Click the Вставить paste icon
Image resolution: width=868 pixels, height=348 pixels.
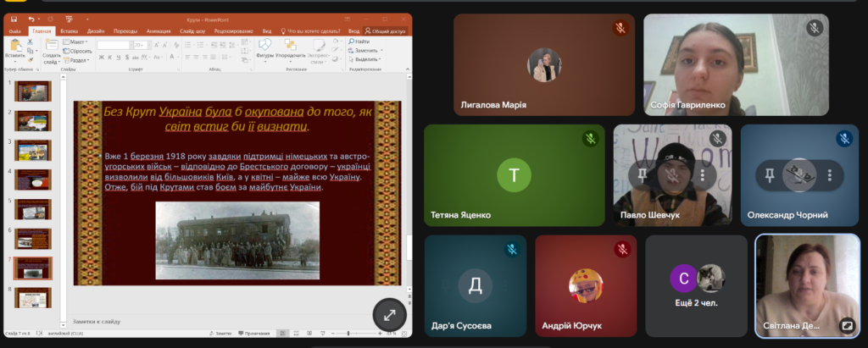[14, 47]
